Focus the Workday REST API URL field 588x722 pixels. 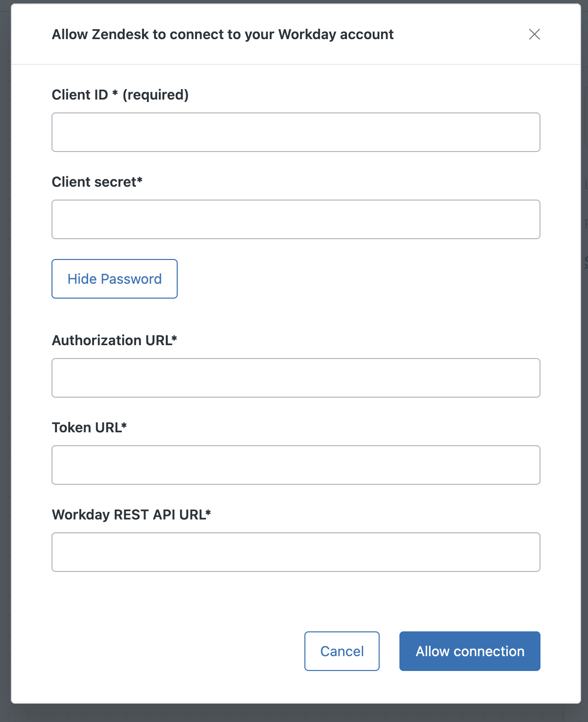coord(295,552)
